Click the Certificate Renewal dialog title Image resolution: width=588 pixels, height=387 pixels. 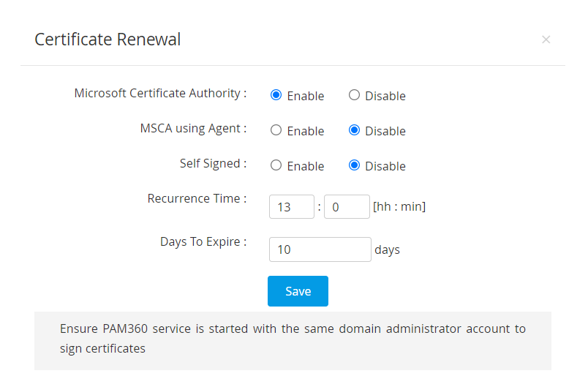[x=108, y=40]
